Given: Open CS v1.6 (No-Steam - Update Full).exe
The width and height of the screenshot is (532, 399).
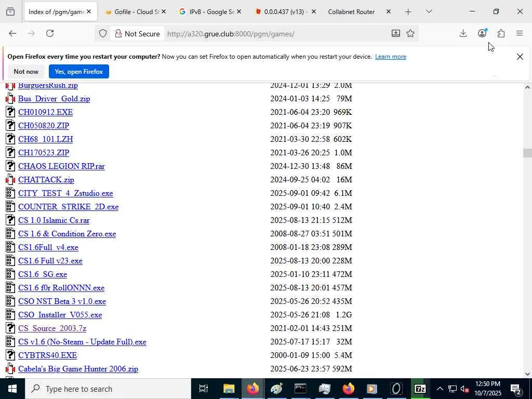Looking at the screenshot, I should [x=82, y=342].
